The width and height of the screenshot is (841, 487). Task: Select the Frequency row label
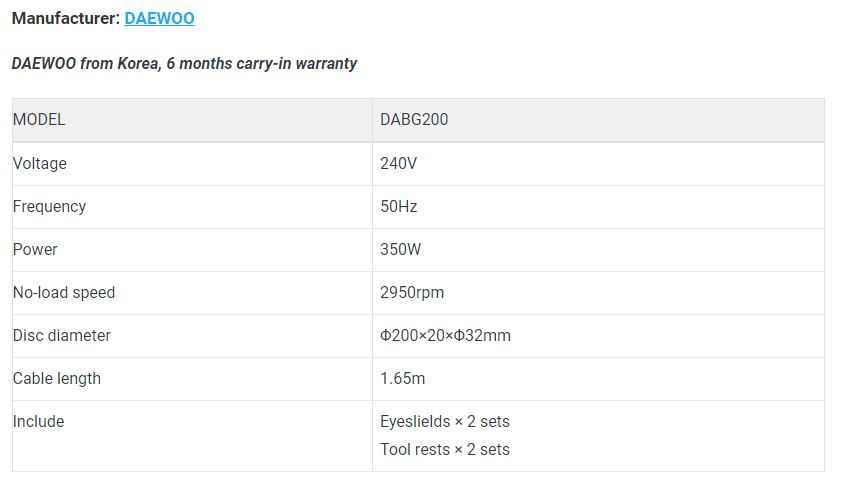(49, 206)
